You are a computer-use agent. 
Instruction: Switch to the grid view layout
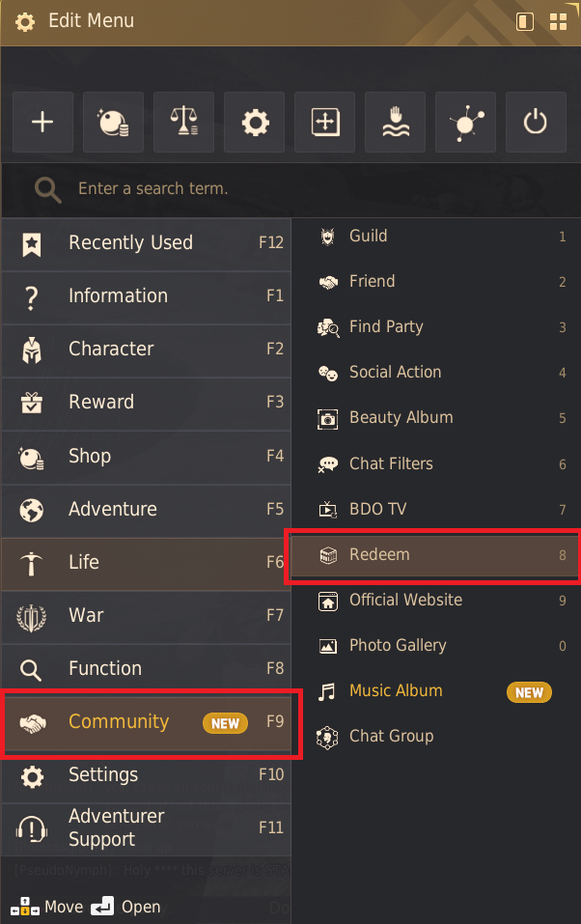click(x=558, y=21)
